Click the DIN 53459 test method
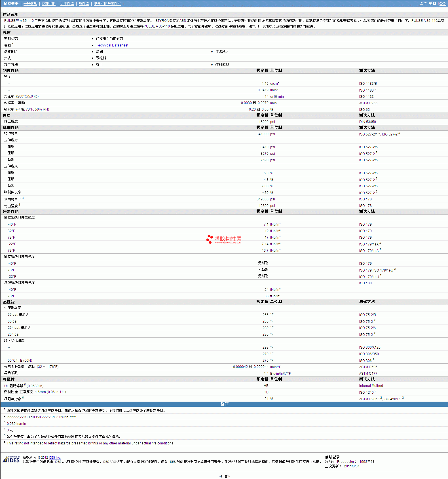Viewport: 448px width, 479px height. (x=367, y=122)
